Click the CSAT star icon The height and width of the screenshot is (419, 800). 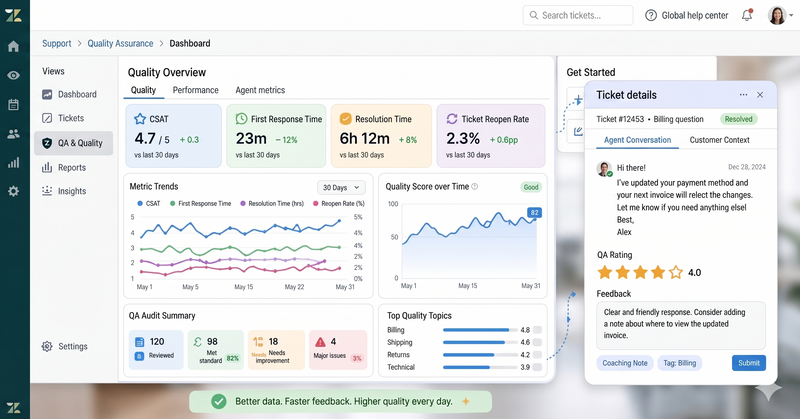tap(140, 119)
